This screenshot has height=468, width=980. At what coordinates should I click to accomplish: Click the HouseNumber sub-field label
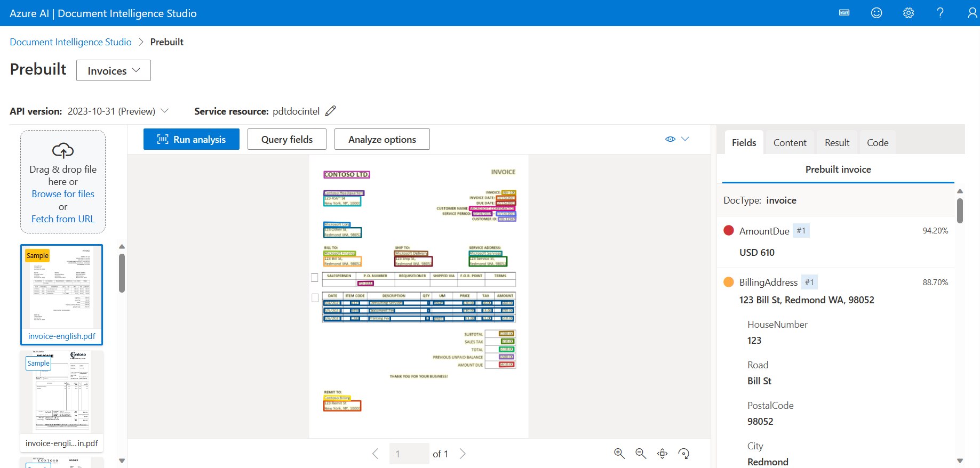777,325
